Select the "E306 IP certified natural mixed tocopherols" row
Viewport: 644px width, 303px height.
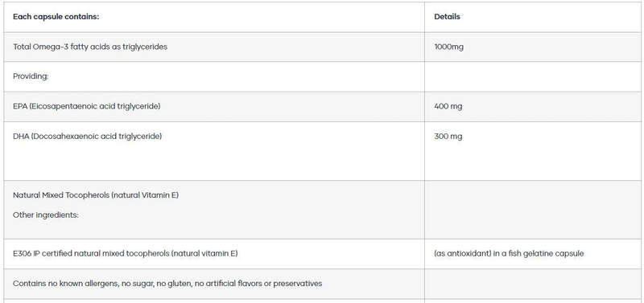pyautogui.click(x=324, y=254)
